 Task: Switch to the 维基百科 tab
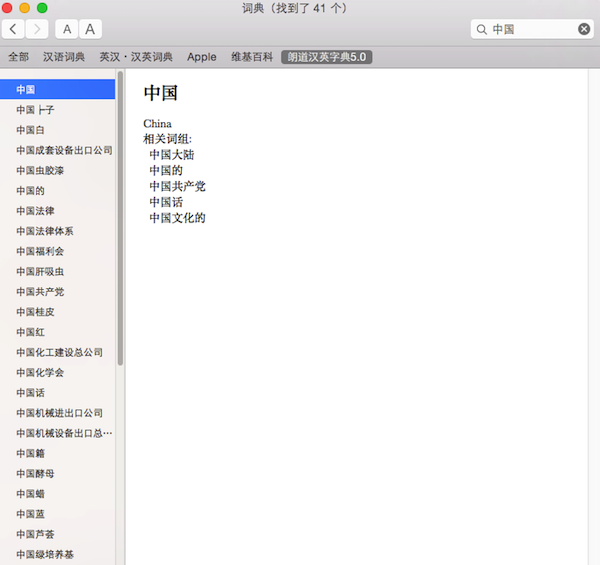pos(252,57)
